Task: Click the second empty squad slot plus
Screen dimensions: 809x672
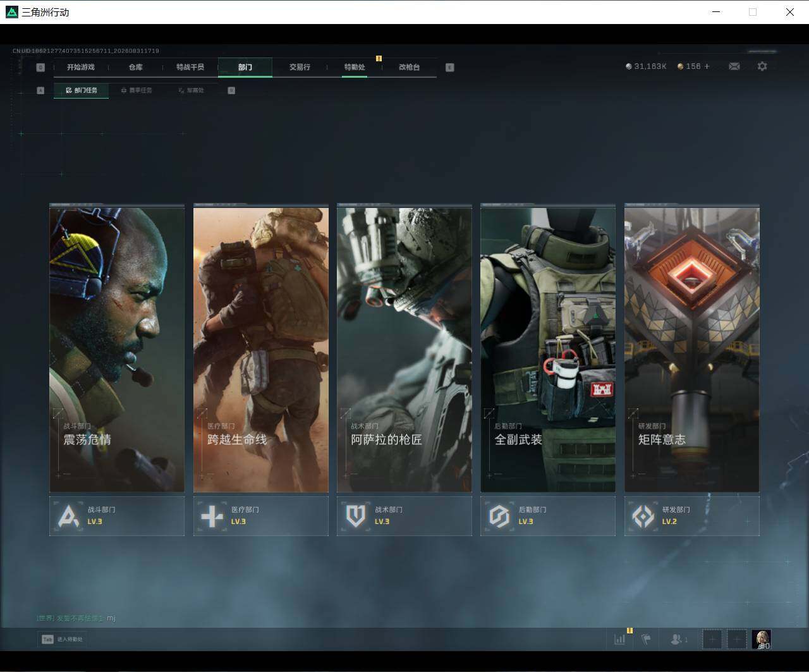Action: click(x=737, y=639)
